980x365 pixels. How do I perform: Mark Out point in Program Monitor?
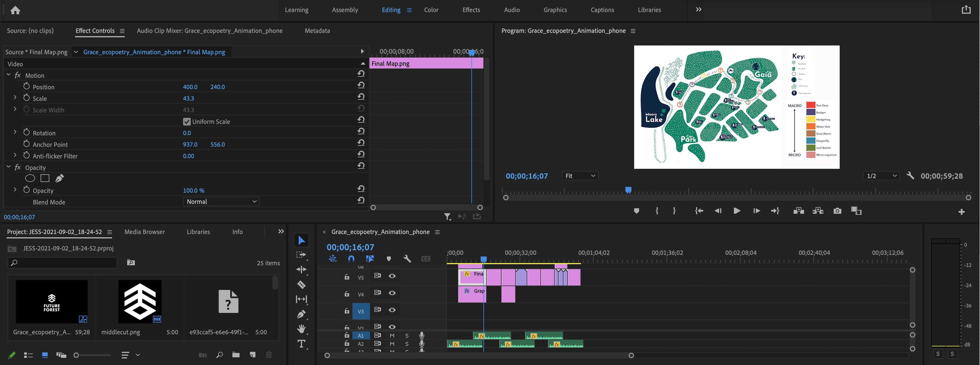(x=674, y=211)
